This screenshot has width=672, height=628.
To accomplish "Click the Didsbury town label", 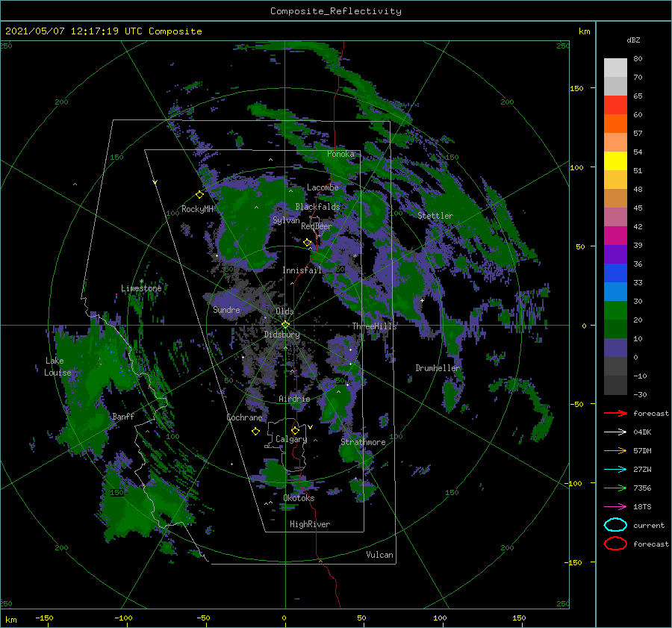I will (282, 335).
